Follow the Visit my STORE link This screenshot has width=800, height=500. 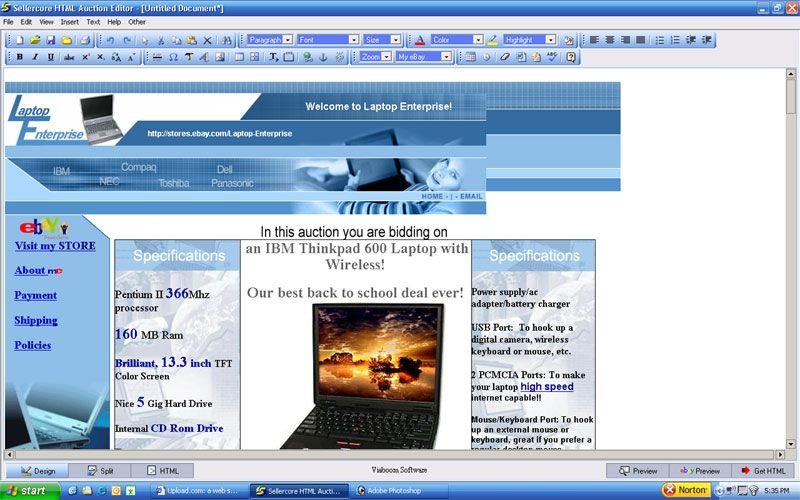[55, 246]
